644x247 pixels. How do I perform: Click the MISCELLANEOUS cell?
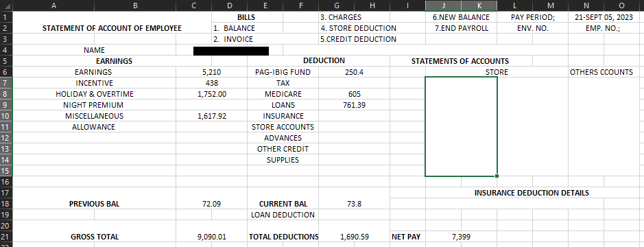click(x=95, y=116)
